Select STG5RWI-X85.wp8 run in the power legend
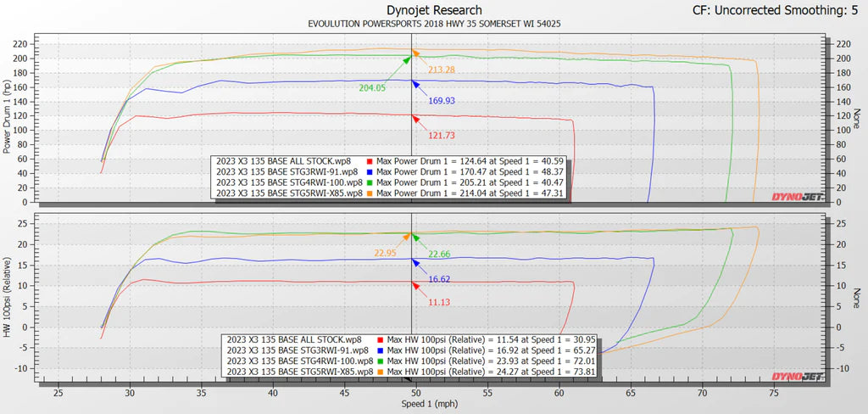The width and height of the screenshot is (868, 414). tap(289, 193)
